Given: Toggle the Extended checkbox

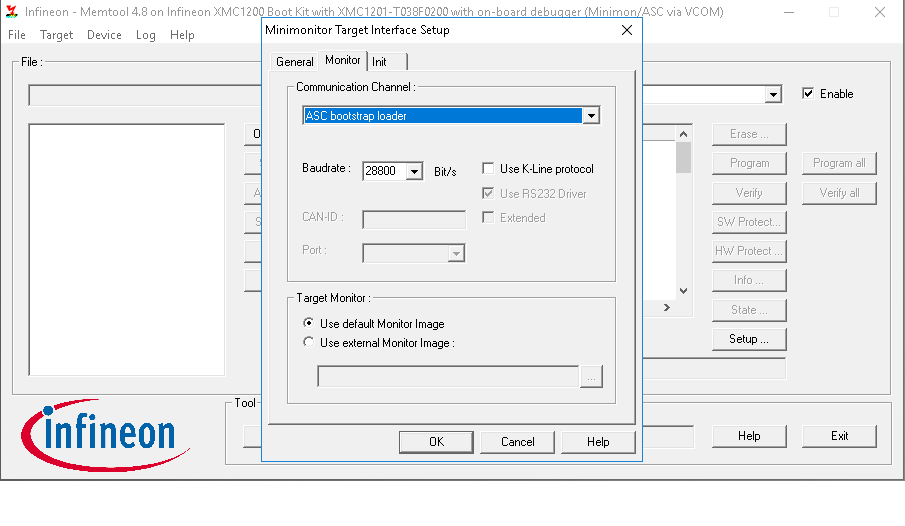Looking at the screenshot, I should (488, 218).
